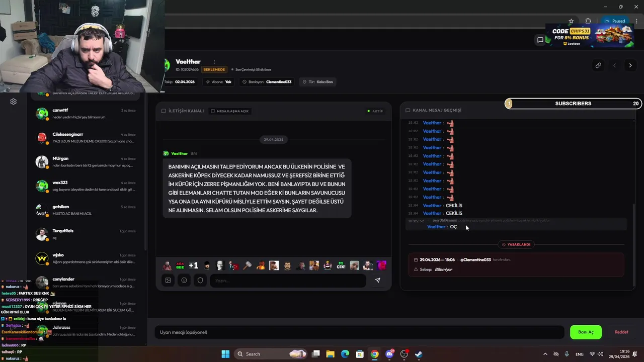Click the AKTİF status indicator
Viewport: 644px width, 362px height.
(x=375, y=111)
